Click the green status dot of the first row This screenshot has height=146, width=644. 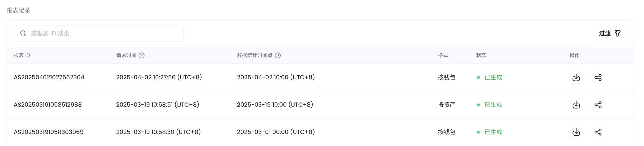[479, 78]
